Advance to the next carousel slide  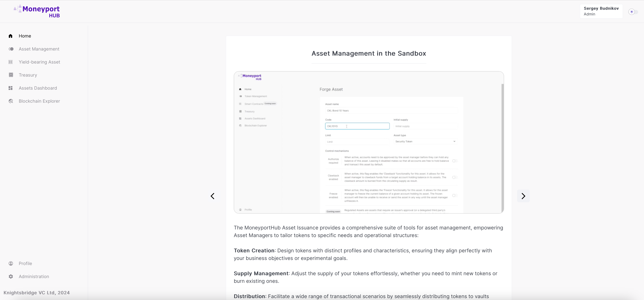(523, 196)
